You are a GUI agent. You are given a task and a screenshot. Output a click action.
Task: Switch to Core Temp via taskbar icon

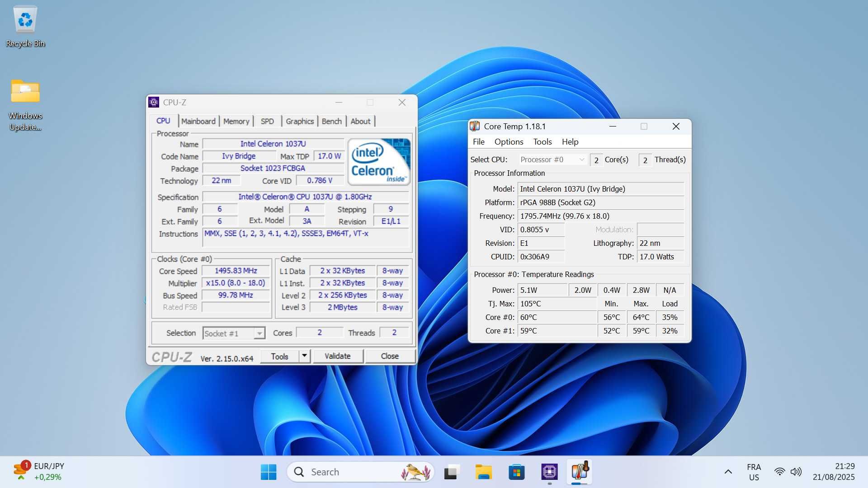(580, 472)
